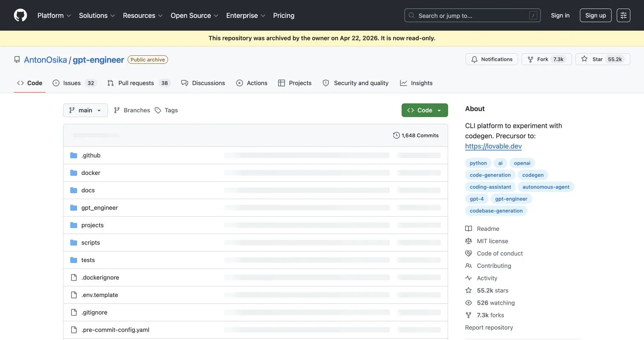Screen dimensions: 644x340
Task: Expand the Resources navigation menu
Action: pos(143,15)
